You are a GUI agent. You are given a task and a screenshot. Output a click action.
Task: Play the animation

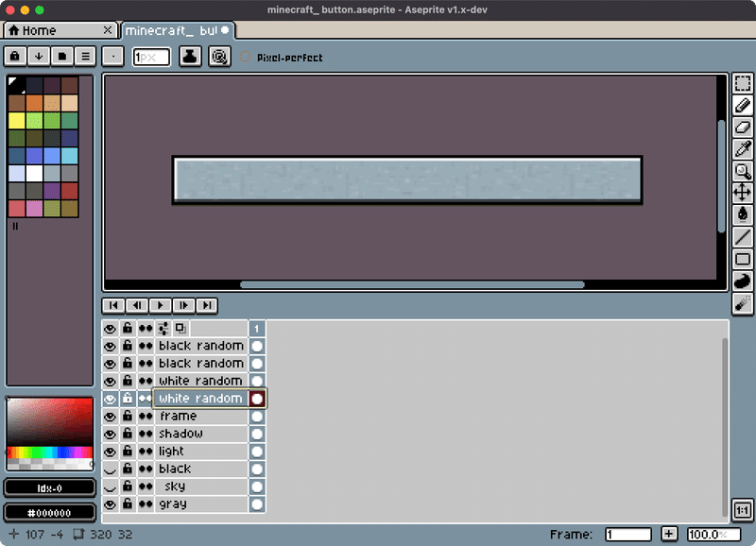(x=160, y=305)
